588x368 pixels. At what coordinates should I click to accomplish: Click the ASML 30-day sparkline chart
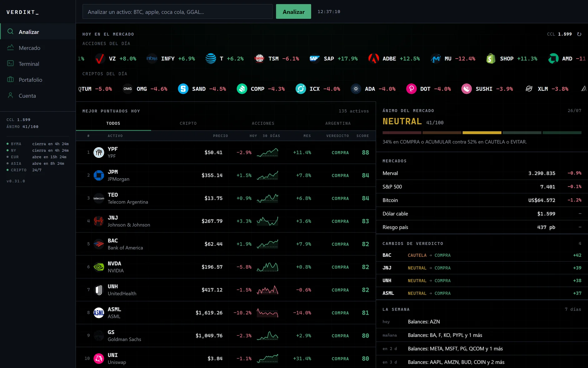(267, 313)
